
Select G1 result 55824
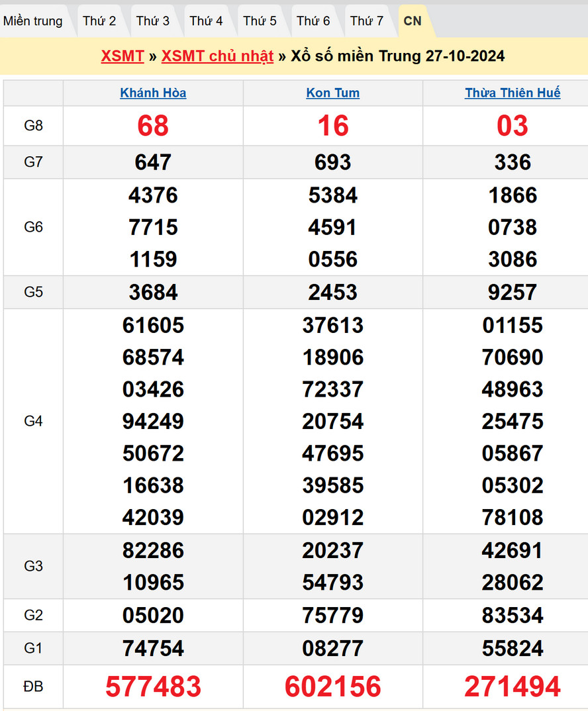click(513, 648)
